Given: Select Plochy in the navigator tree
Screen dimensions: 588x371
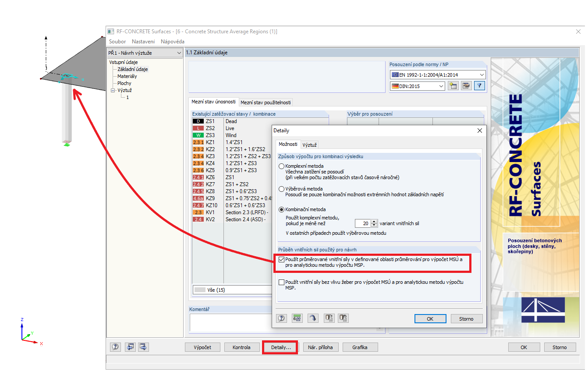Looking at the screenshot, I should click(124, 83).
